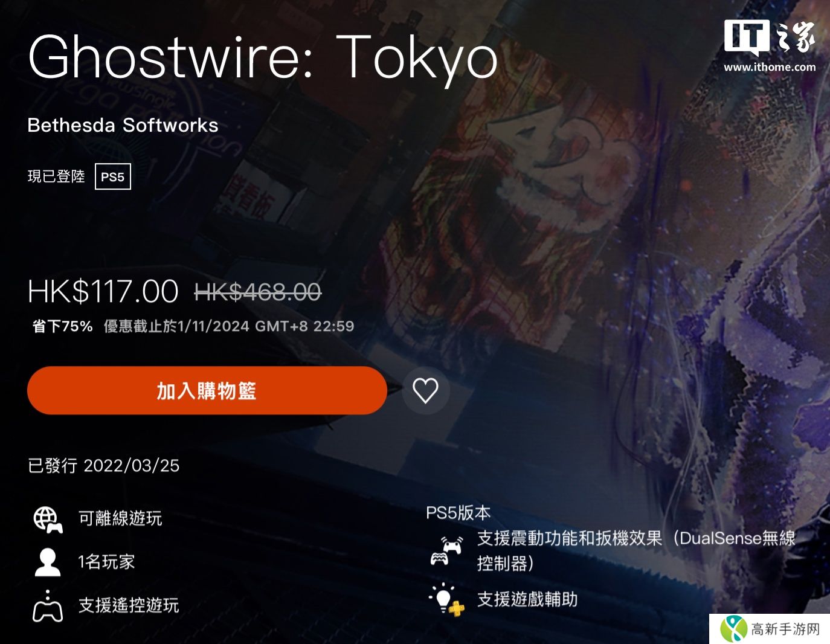Click the 可離線遊玩 feature text
The height and width of the screenshot is (644, 830).
click(120, 518)
